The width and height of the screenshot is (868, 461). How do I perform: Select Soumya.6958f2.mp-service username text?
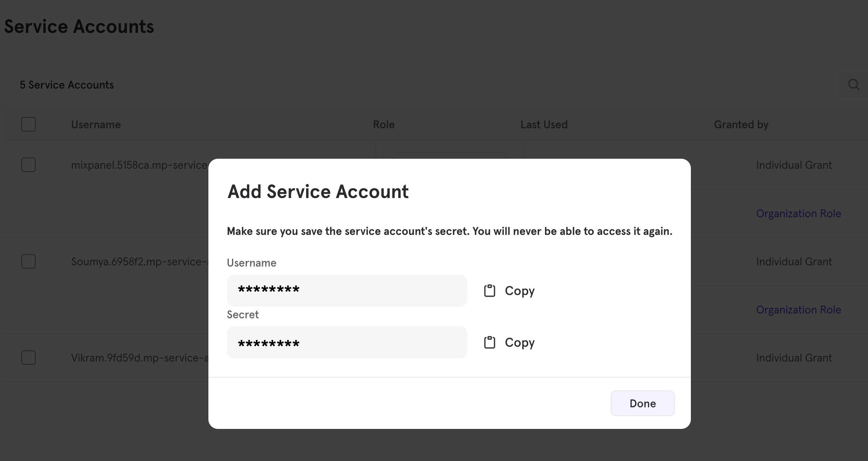pyautogui.click(x=139, y=262)
